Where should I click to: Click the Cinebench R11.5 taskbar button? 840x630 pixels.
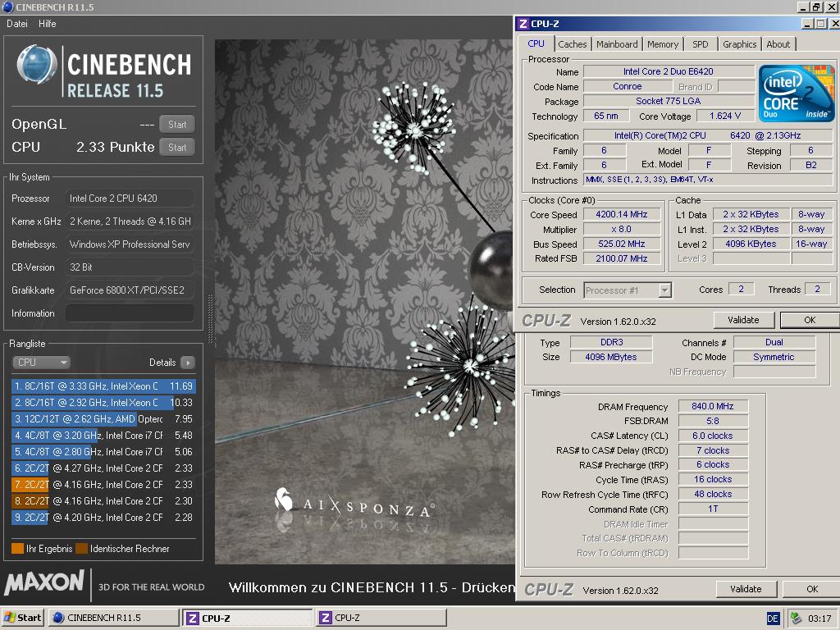point(113,618)
